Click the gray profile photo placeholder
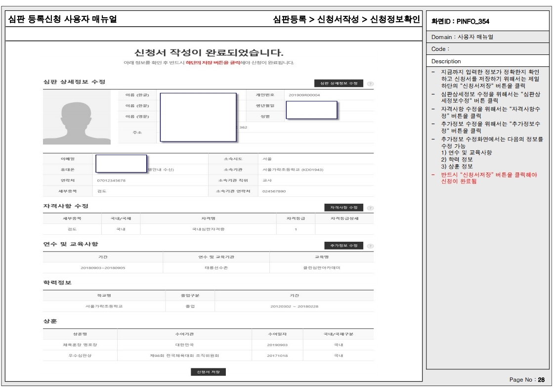Screen dimensions: 554x392 point(77,117)
